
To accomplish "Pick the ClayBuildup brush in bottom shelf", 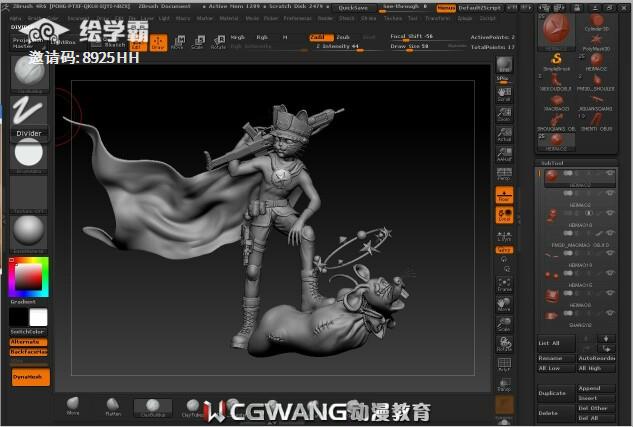I will 153,408.
